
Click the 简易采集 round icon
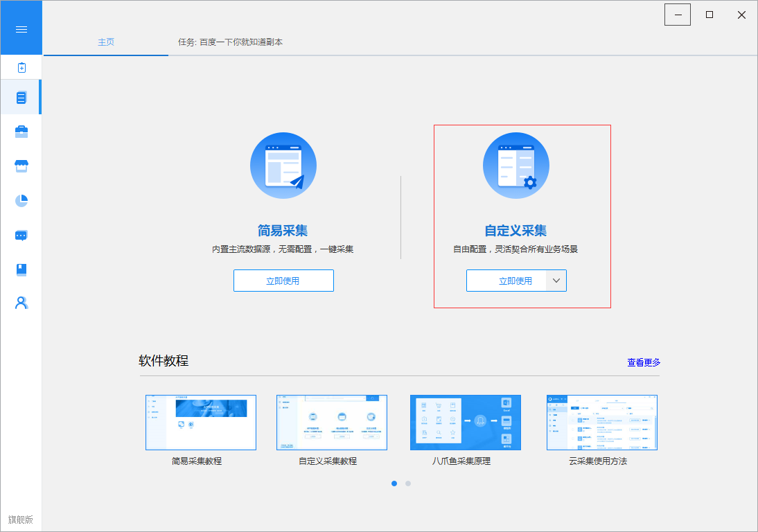283,166
